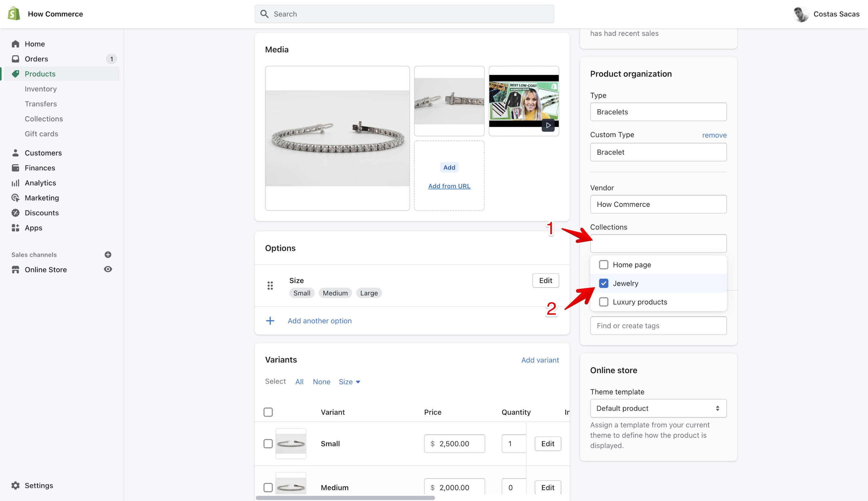The height and width of the screenshot is (501, 868).
Task: Toggle the select-all variants checkbox
Action: coord(268,412)
